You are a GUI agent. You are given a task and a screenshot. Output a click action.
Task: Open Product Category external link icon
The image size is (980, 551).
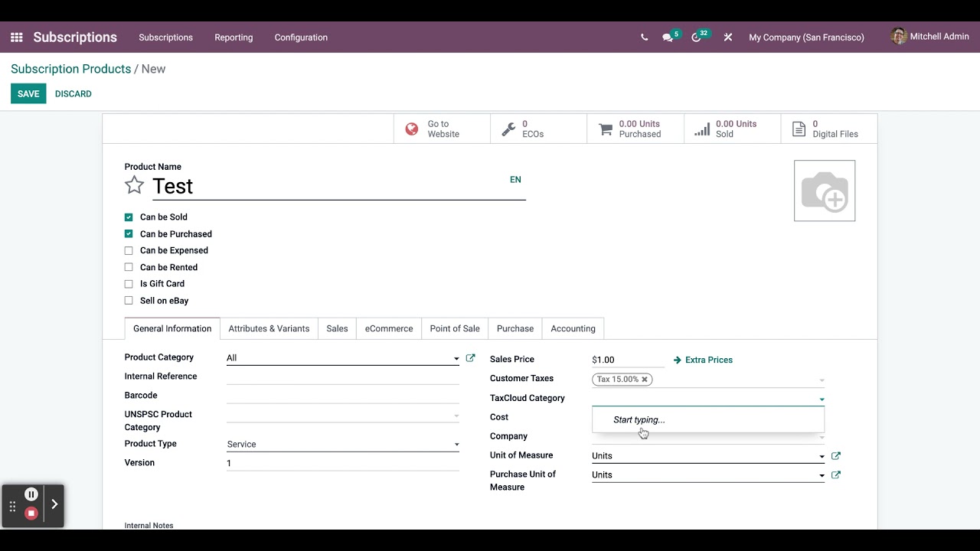pos(470,357)
